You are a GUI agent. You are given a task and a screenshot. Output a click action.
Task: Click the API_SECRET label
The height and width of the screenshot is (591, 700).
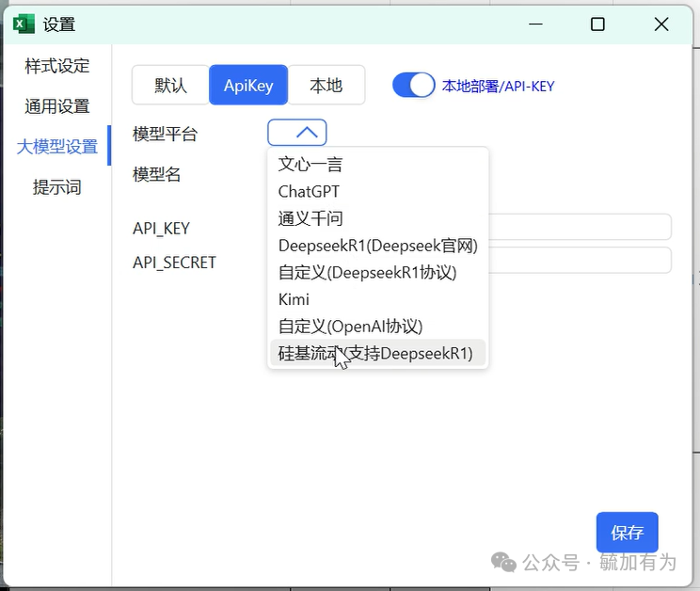point(174,262)
